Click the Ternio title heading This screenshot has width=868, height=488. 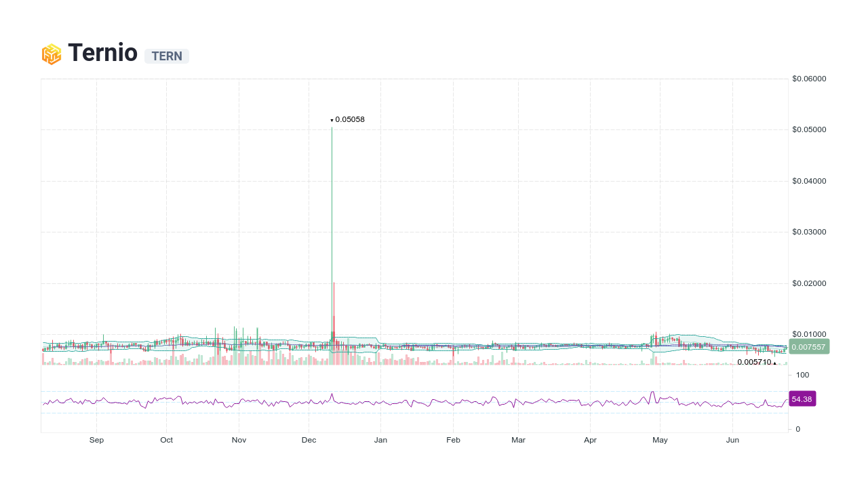pyautogui.click(x=102, y=53)
